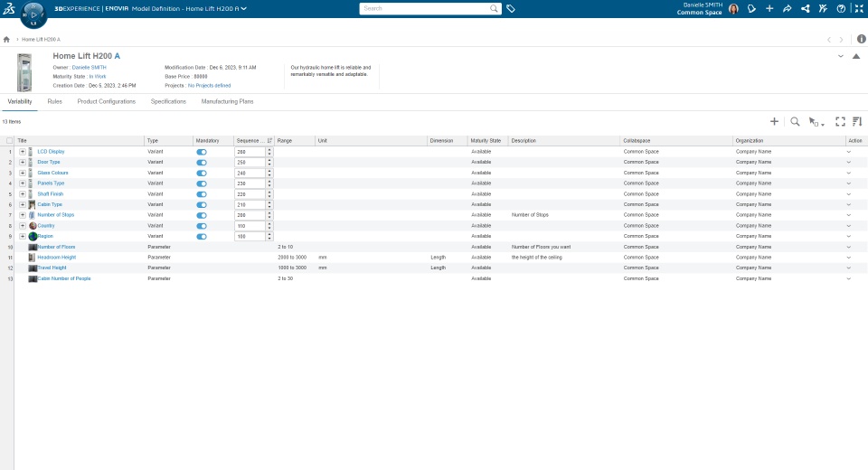The width and height of the screenshot is (868, 470).
Task: Edit the Country sequence value field
Action: tap(250, 226)
